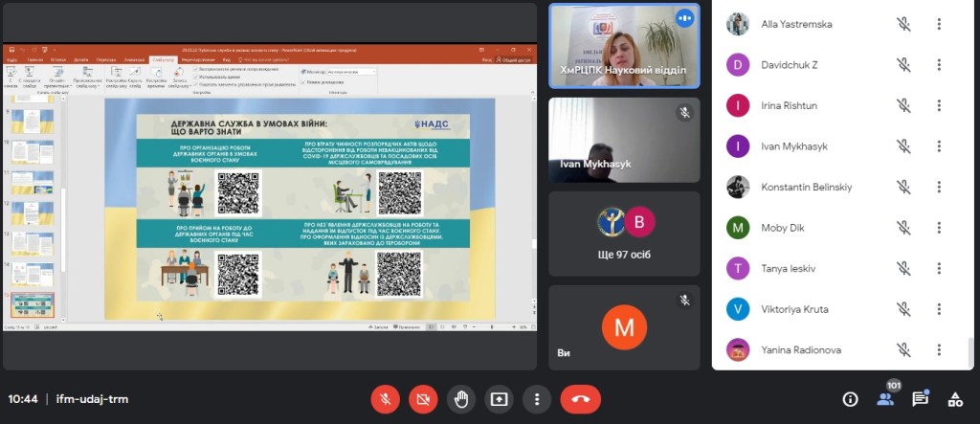Open the chat messages panel
This screenshot has width=980, height=424.
920,399
